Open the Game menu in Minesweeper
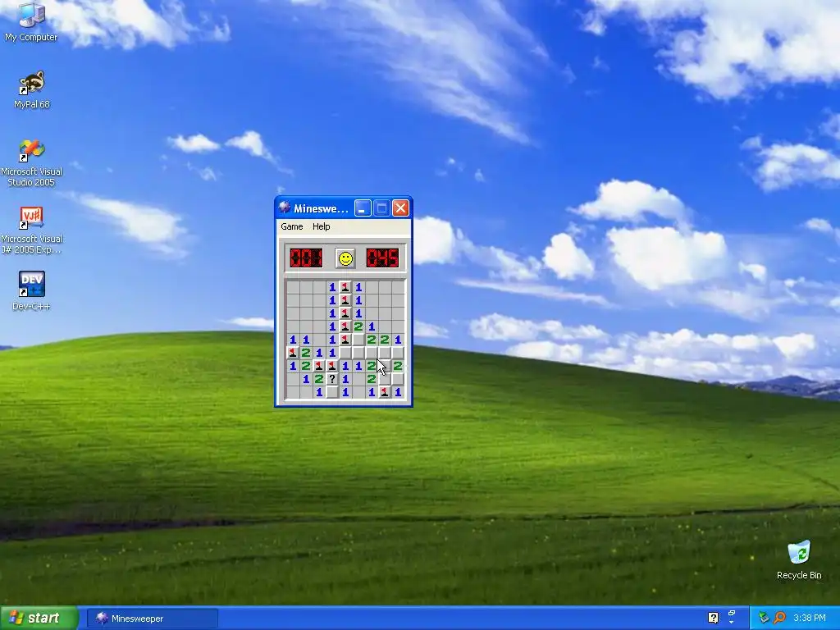This screenshot has width=840, height=630. click(x=292, y=226)
